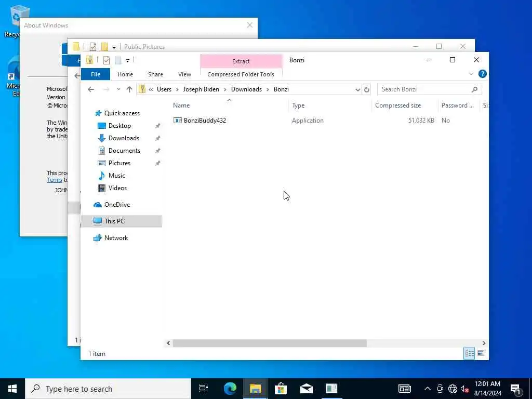Screen dimensions: 532x399
Task: Click the horizontal scrollbar right arrow
Action: 484,343
